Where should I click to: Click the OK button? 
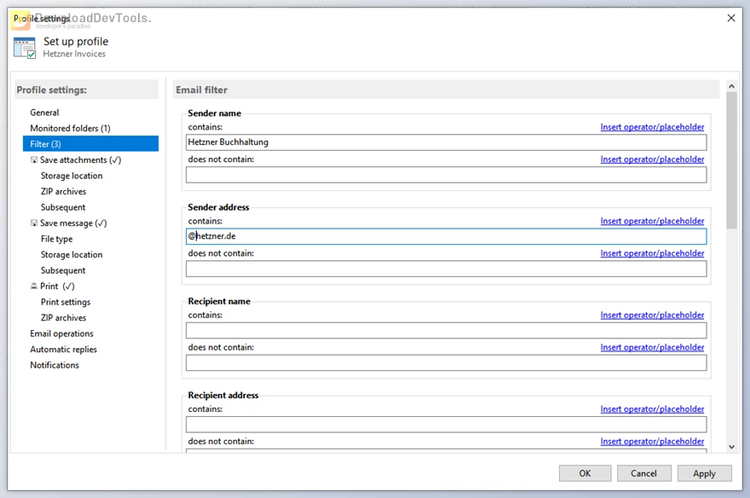pyautogui.click(x=585, y=473)
